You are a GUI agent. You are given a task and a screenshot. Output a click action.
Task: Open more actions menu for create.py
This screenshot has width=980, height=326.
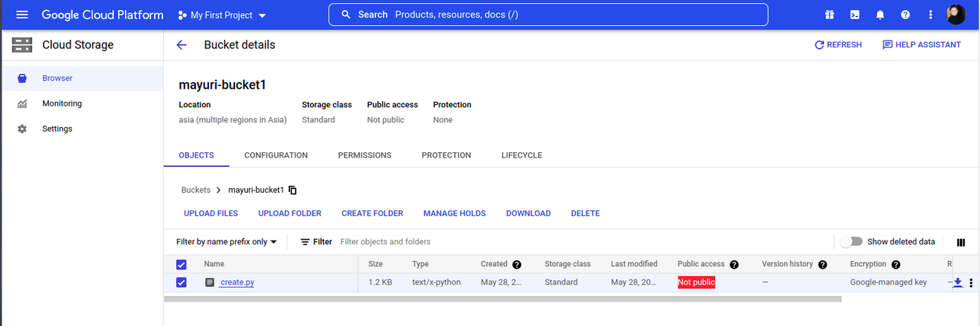point(971,283)
